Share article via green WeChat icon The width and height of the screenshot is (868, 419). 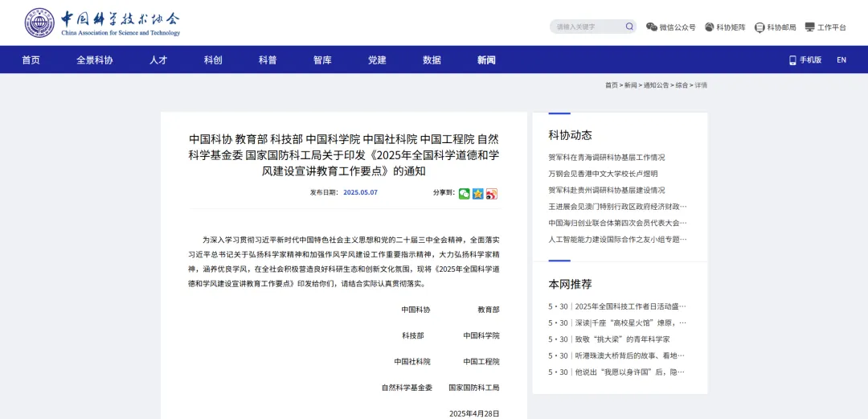[x=464, y=193]
